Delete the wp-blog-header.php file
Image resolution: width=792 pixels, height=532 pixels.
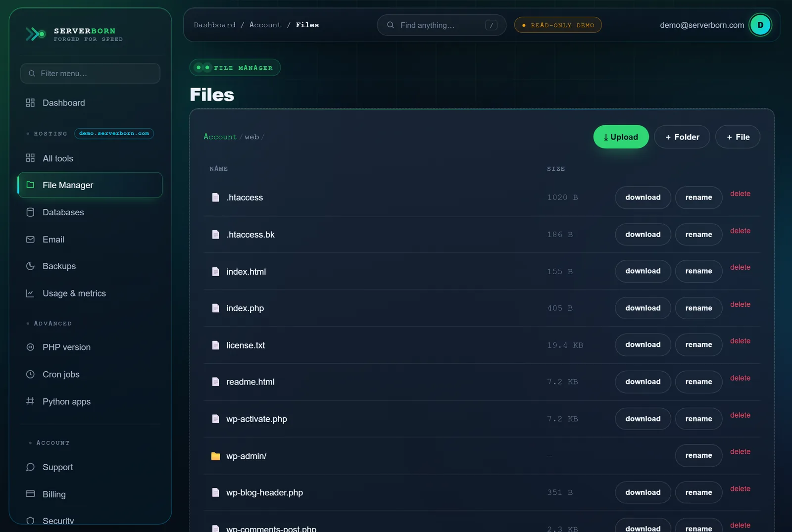click(740, 488)
